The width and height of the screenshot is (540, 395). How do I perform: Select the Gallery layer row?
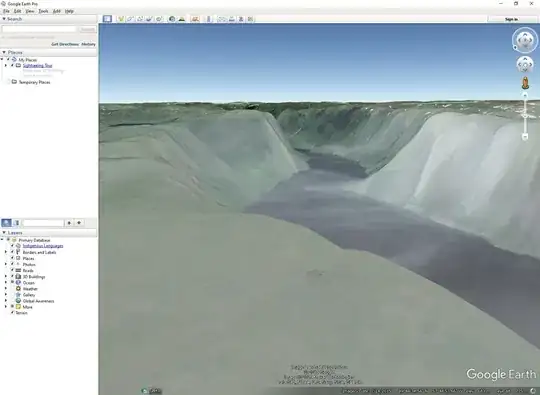click(x=29, y=295)
